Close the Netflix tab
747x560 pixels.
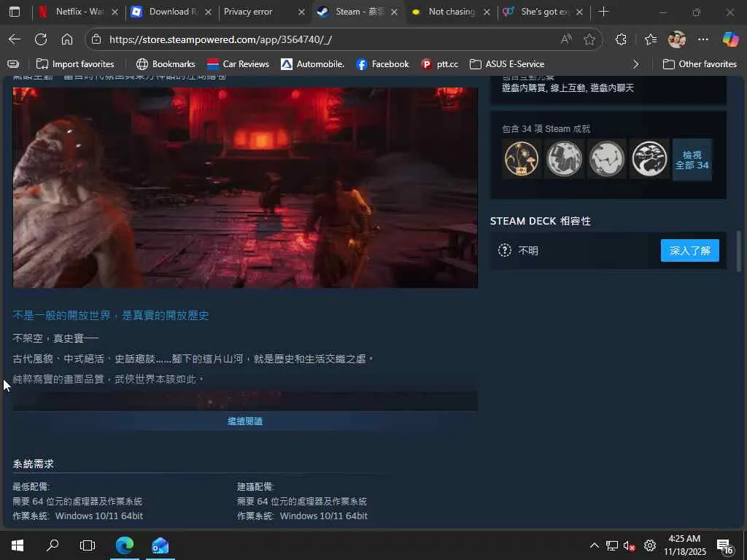tap(115, 12)
